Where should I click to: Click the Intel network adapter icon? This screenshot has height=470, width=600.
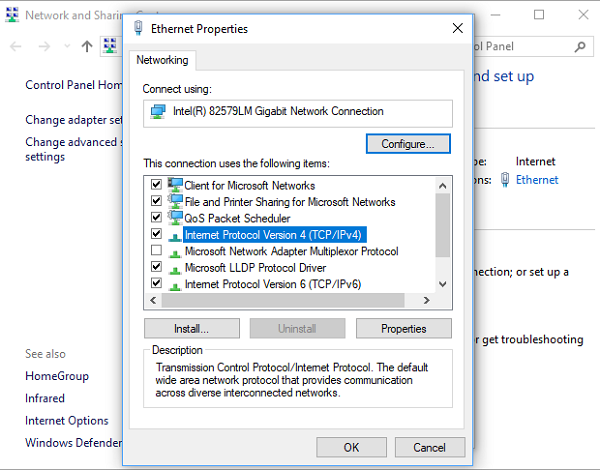click(157, 112)
